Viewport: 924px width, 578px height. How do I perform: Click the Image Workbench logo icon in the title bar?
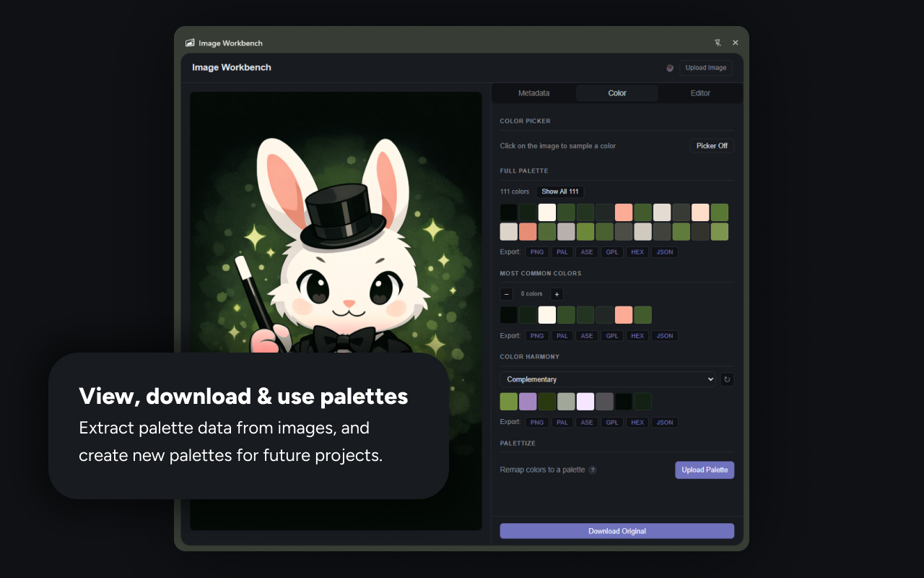tap(189, 43)
